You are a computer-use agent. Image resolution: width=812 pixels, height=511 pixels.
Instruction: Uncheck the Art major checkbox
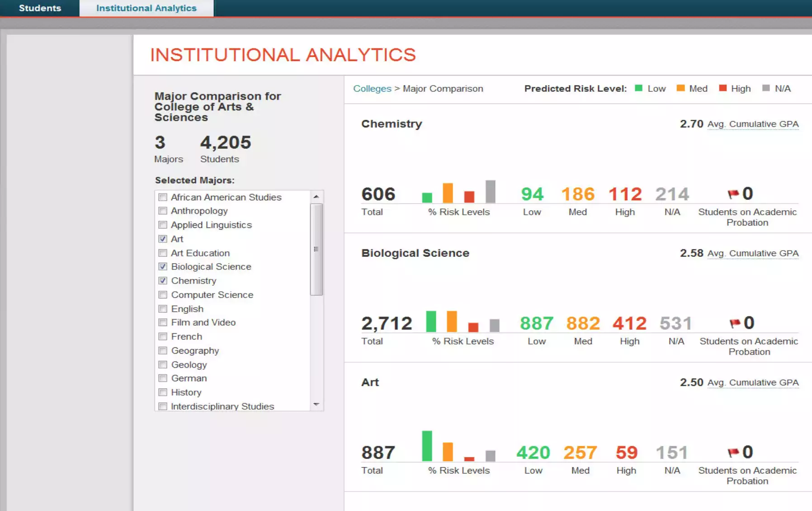pos(163,239)
